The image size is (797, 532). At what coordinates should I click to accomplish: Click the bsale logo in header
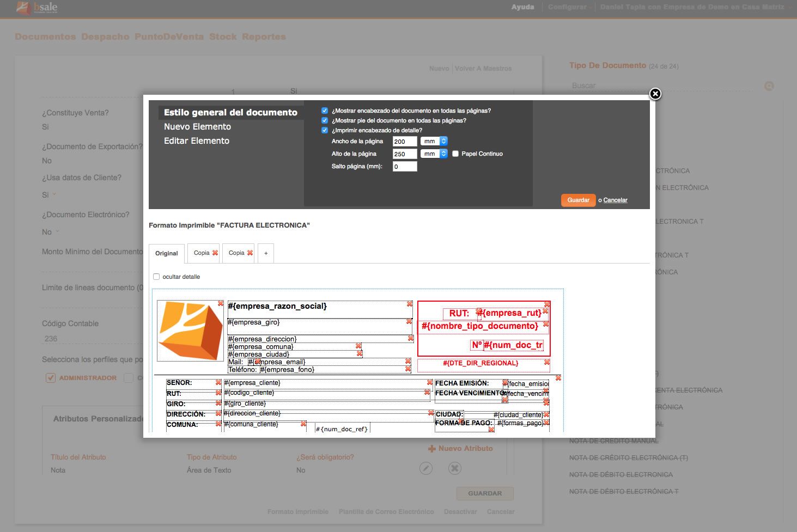(x=37, y=8)
